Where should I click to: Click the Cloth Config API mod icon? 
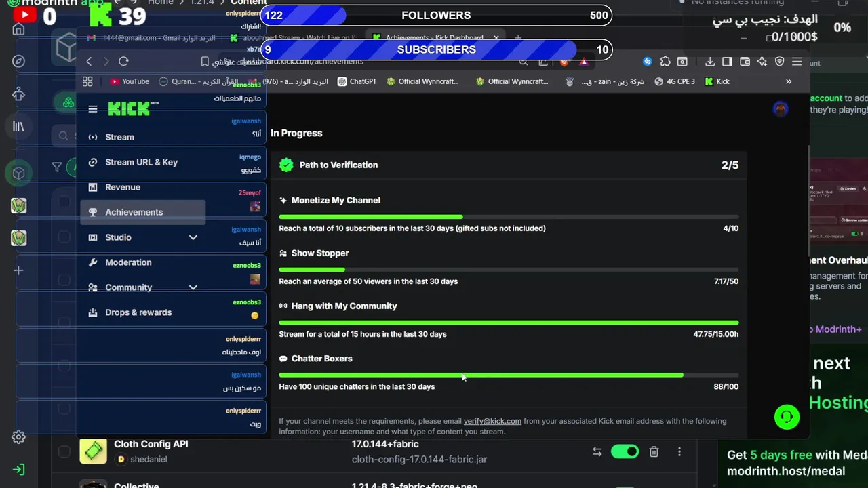tap(93, 451)
